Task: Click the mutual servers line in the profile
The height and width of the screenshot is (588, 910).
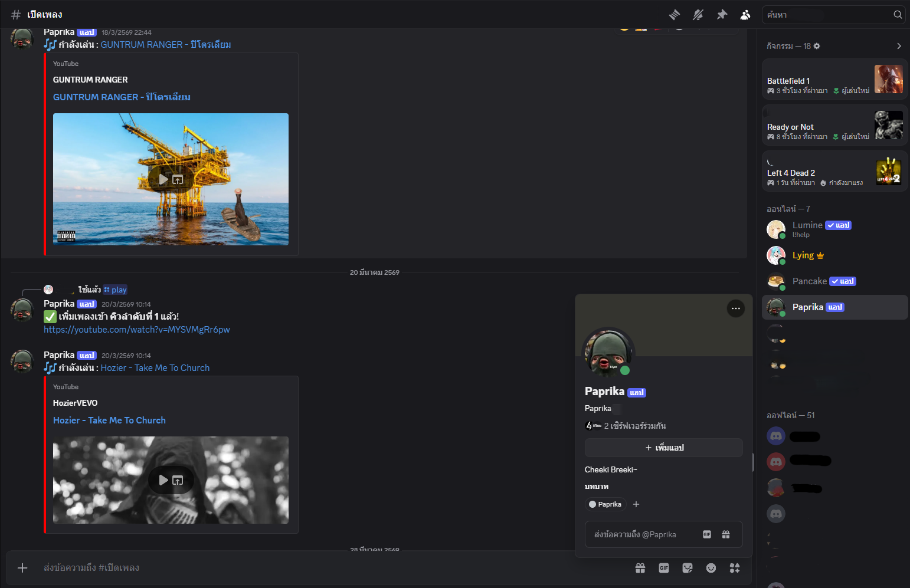Action: 625,426
